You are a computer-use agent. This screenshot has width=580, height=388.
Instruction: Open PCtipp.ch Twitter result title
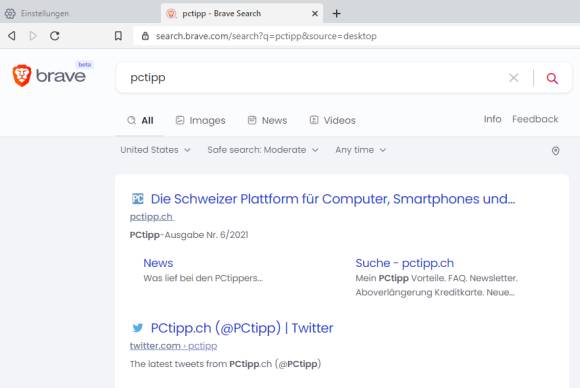(242, 328)
